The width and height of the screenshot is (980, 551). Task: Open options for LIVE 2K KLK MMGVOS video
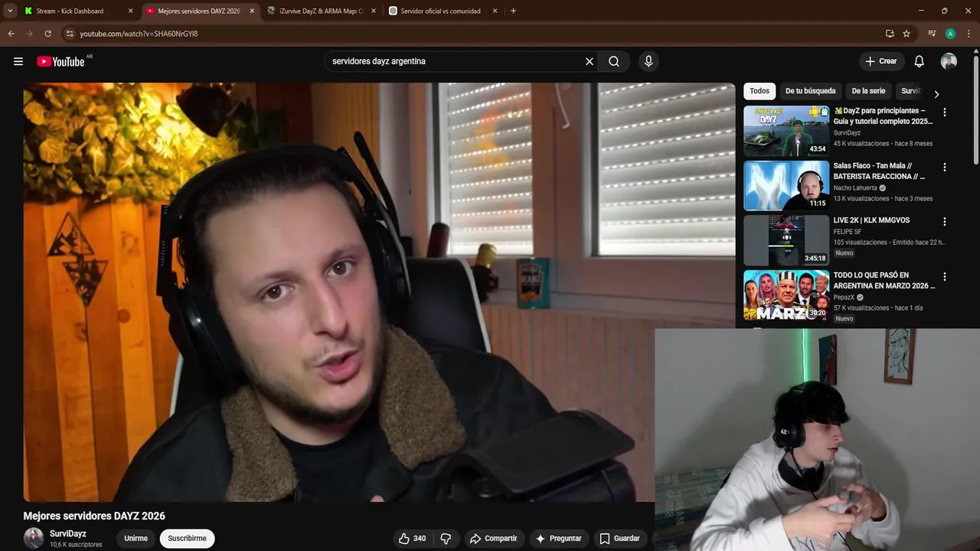pyautogui.click(x=944, y=221)
